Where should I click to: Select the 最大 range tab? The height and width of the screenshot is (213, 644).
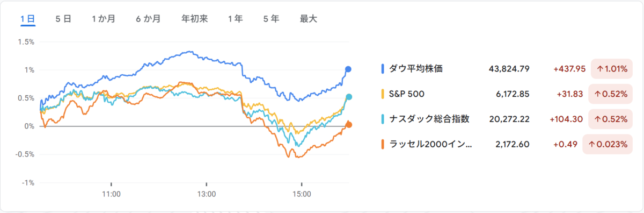pos(309,19)
